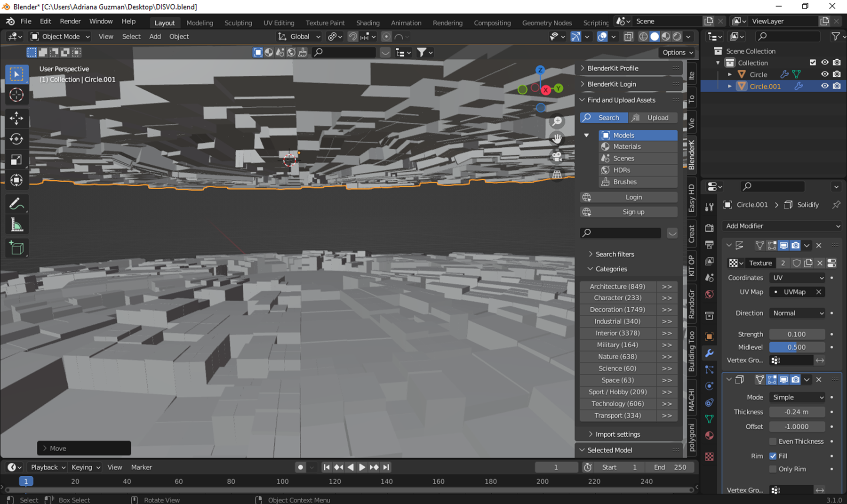Open the Object Mode dropdown

[x=60, y=36]
